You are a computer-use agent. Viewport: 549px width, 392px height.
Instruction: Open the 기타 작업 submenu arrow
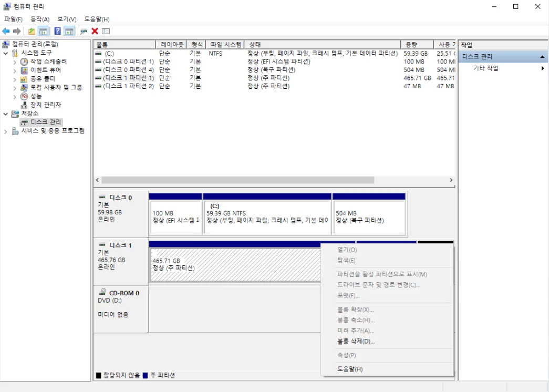tap(543, 68)
